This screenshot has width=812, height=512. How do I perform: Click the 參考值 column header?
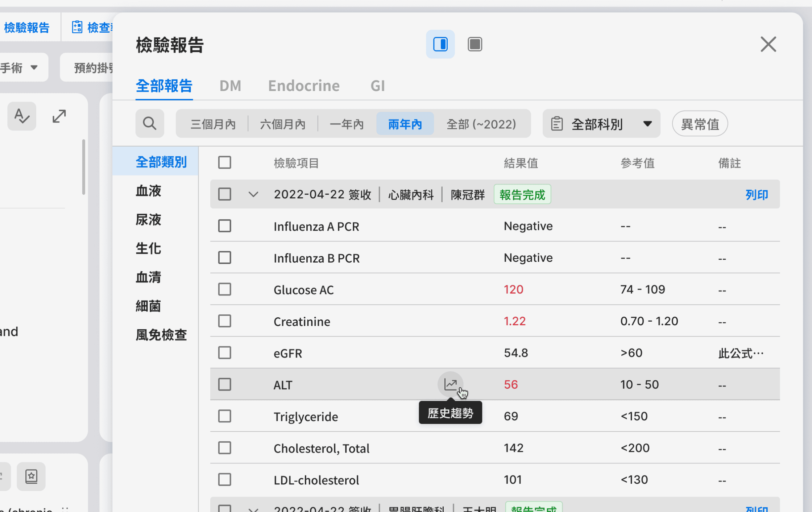click(637, 163)
